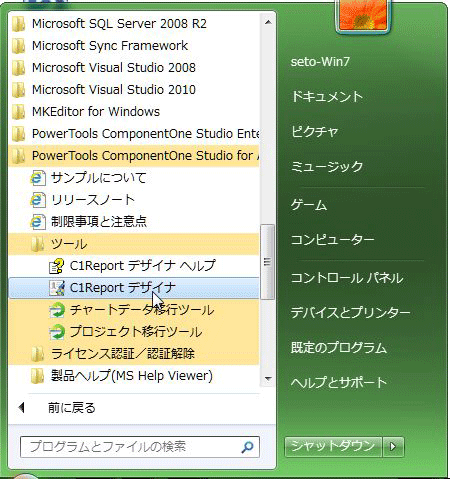This screenshot has height=479, width=450.
Task: Open ドキュメント library
Action: (327, 97)
